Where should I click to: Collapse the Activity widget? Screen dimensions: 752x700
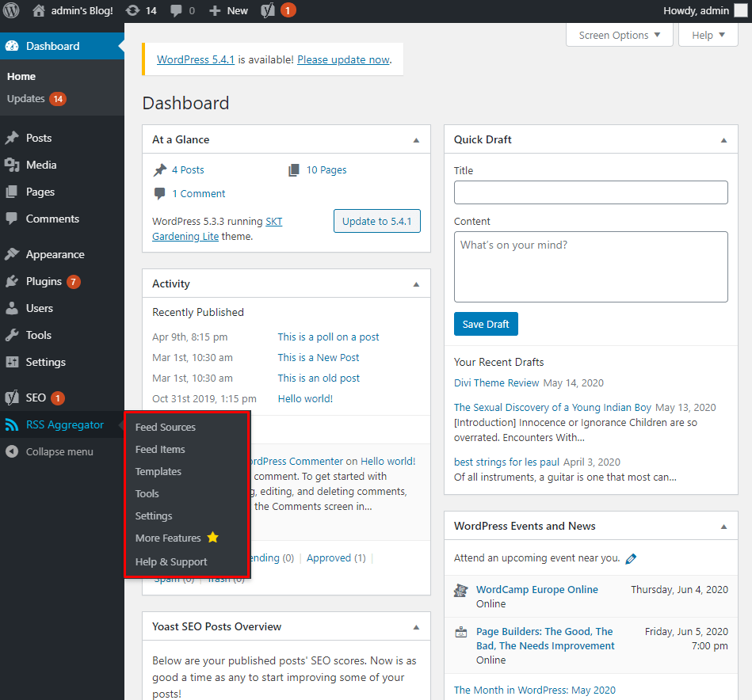416,284
